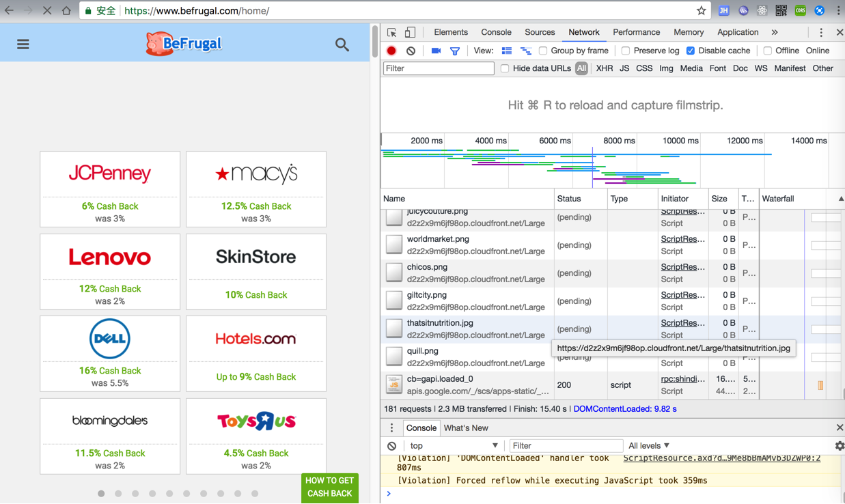Screen dimensions: 845x504
Task: Open the Elements tab
Action: click(x=451, y=32)
